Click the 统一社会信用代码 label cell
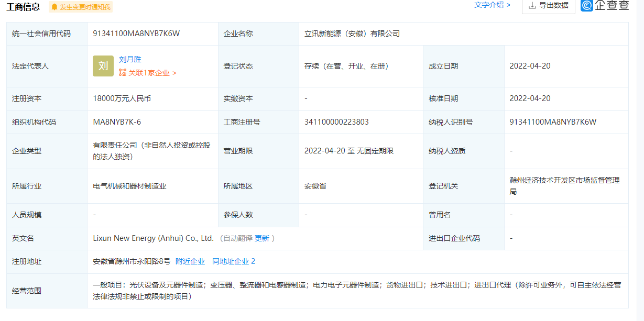The width and height of the screenshot is (644, 321). (47, 34)
